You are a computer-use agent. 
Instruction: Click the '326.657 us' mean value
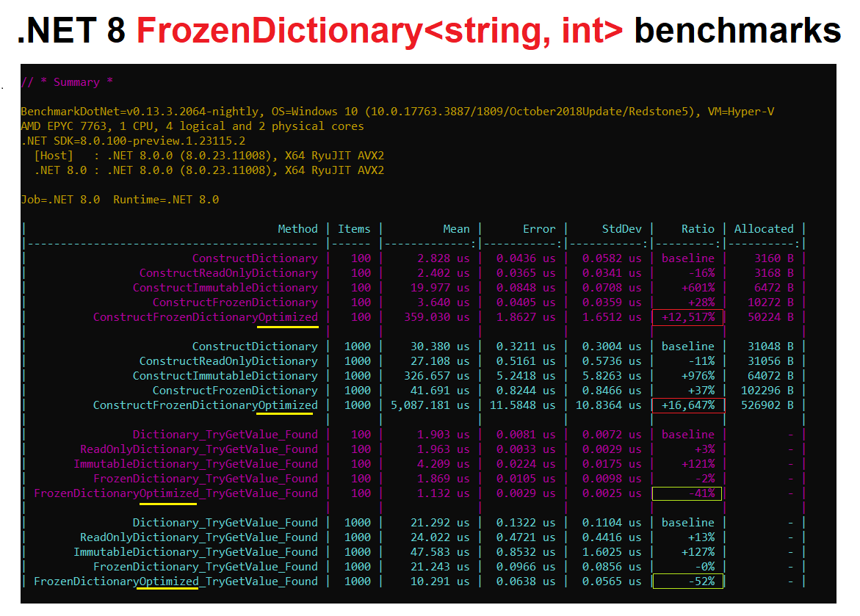436,377
